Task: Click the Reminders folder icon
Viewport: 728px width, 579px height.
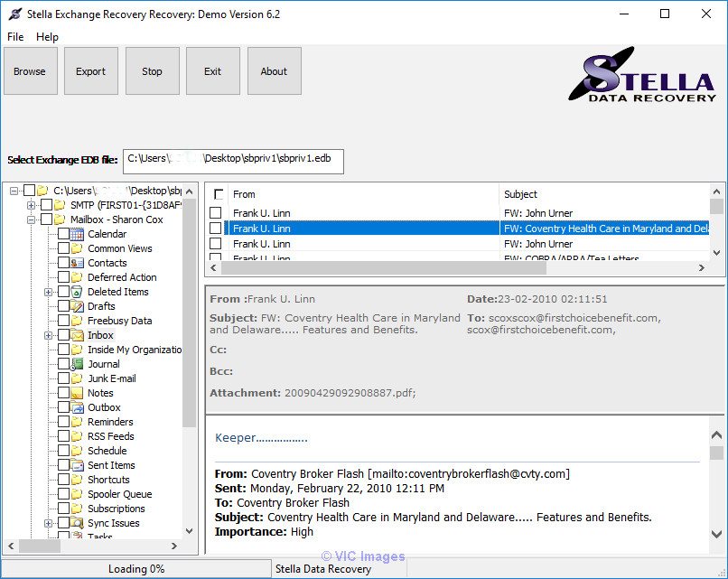Action: click(77, 422)
